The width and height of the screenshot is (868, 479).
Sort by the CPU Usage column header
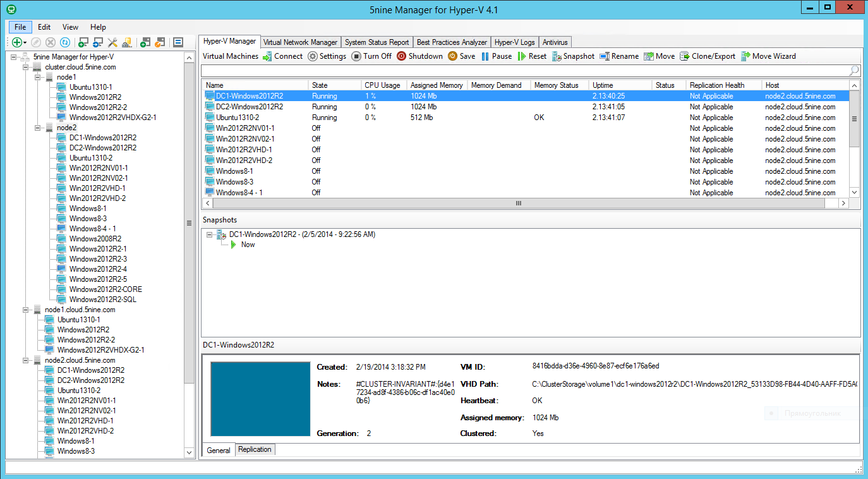[x=382, y=85]
